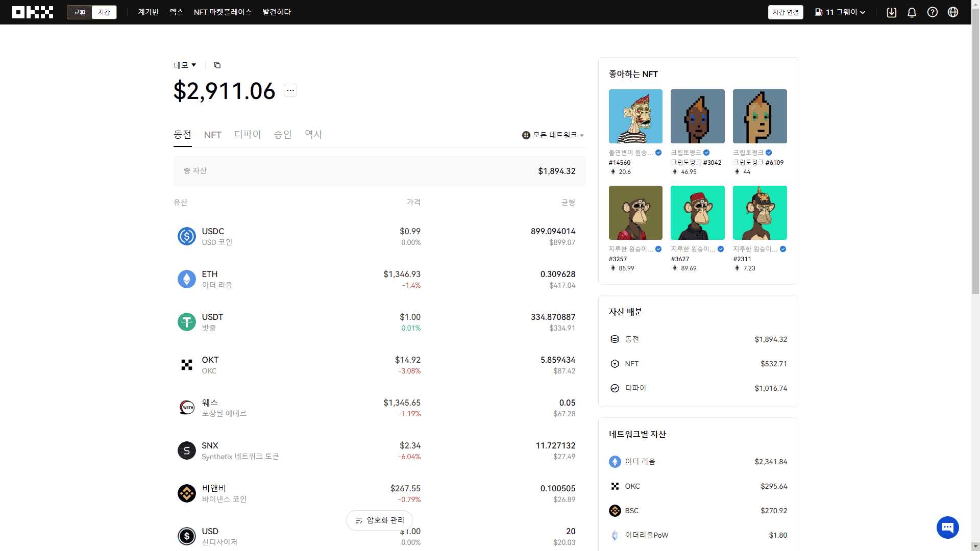Viewport: 980px width, 551px height.
Task: Click USDC balance 899.094014
Action: point(553,232)
